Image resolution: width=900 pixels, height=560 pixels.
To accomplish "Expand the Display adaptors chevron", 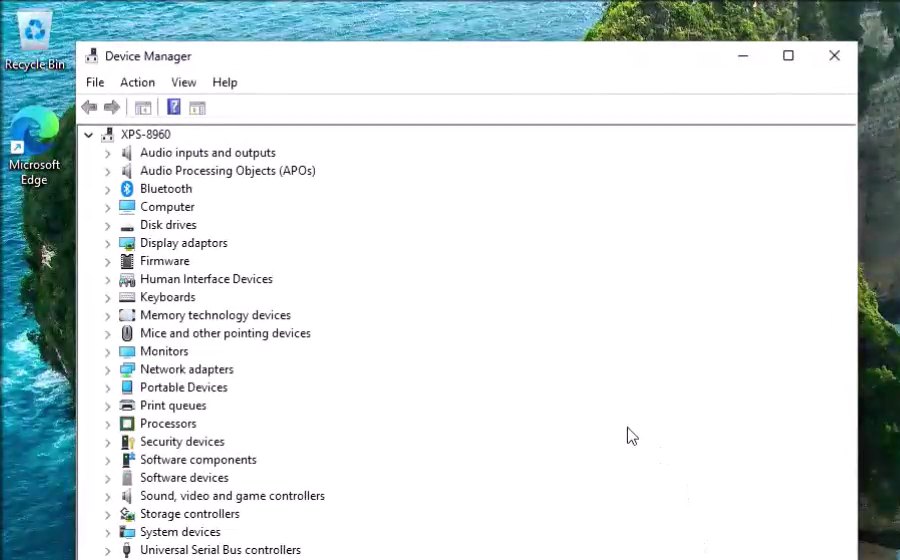I will click(107, 244).
